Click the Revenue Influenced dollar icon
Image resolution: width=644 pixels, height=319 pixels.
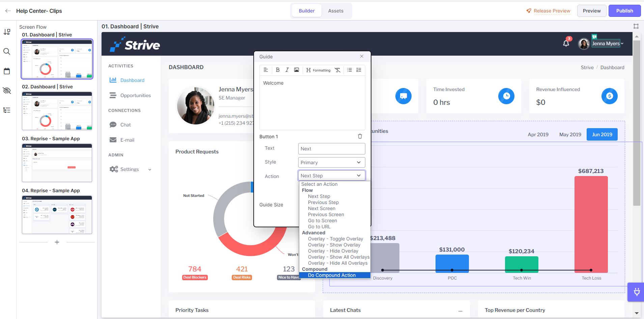click(x=610, y=96)
